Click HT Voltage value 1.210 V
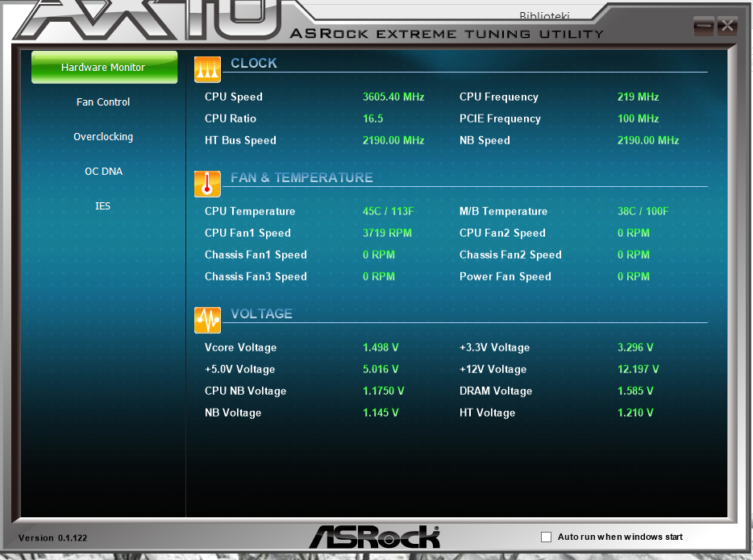 tap(635, 413)
